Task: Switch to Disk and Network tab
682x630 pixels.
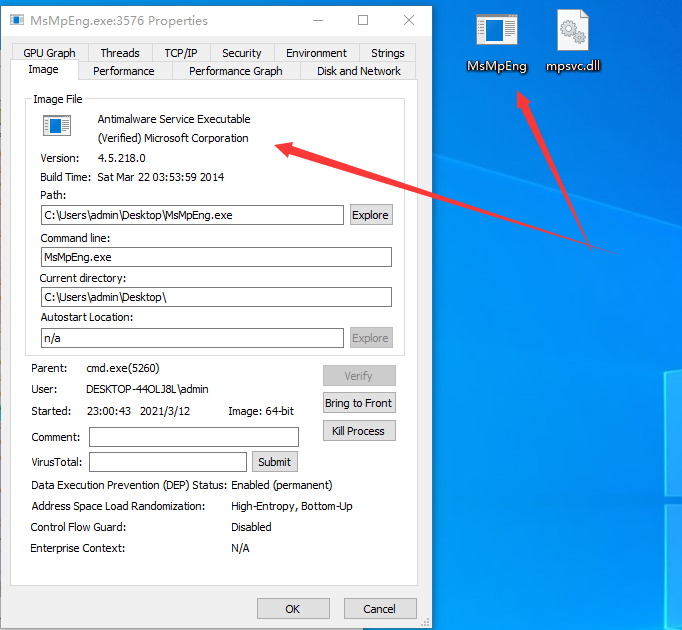Action: [x=359, y=71]
